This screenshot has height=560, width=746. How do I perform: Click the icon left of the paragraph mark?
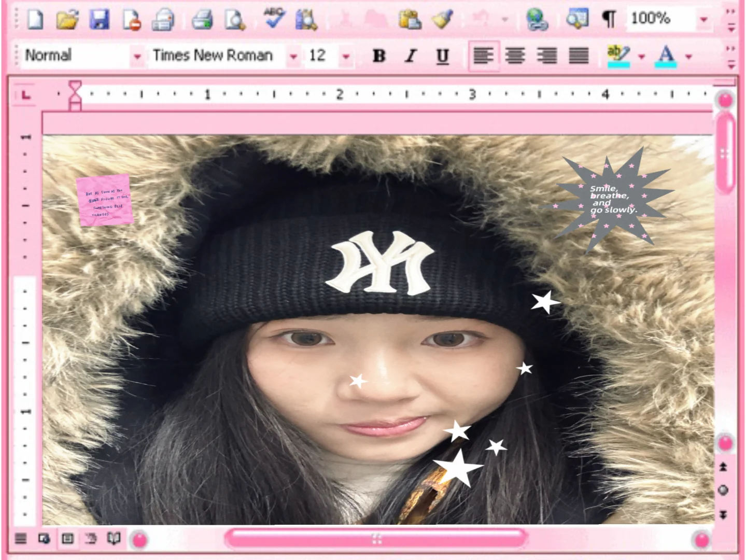[x=577, y=19]
